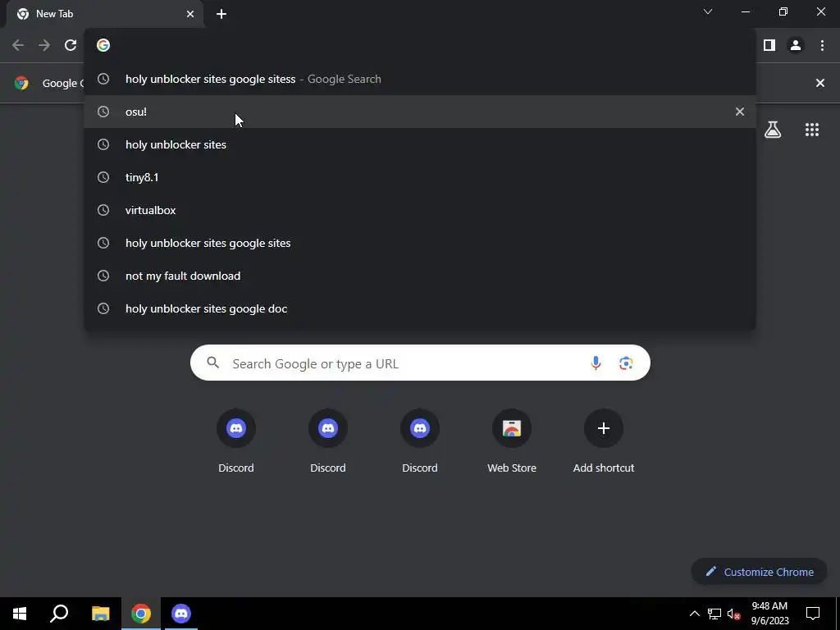Image resolution: width=840 pixels, height=630 pixels.
Task: Open the Windows Start menu
Action: [x=20, y=614]
